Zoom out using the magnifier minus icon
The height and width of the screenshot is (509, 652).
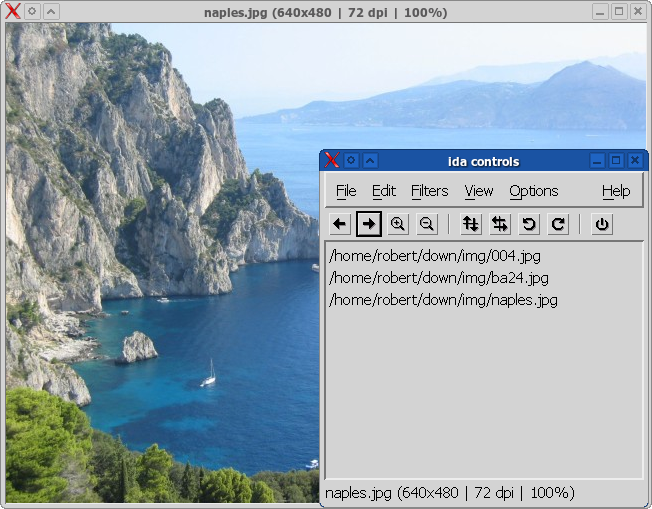point(427,224)
